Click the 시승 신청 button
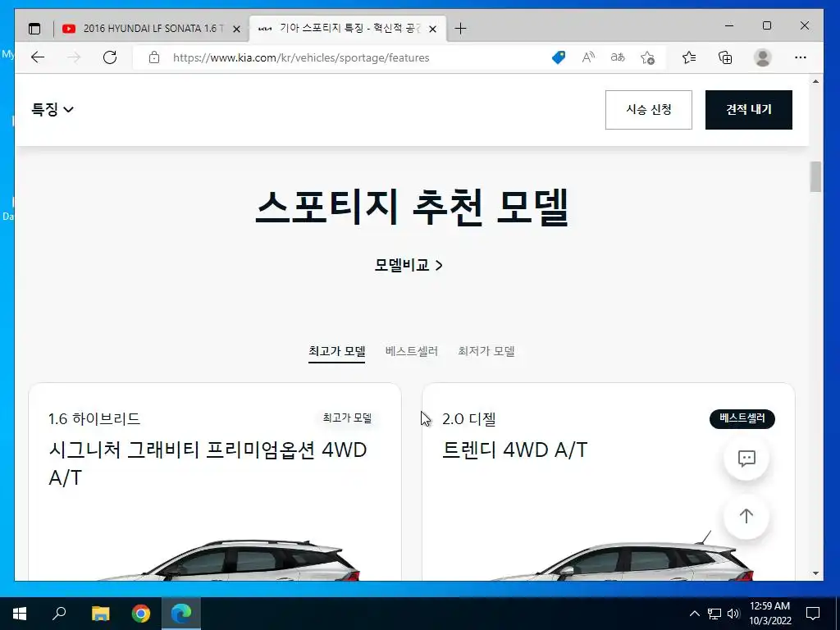This screenshot has height=630, width=840. pyautogui.click(x=649, y=110)
